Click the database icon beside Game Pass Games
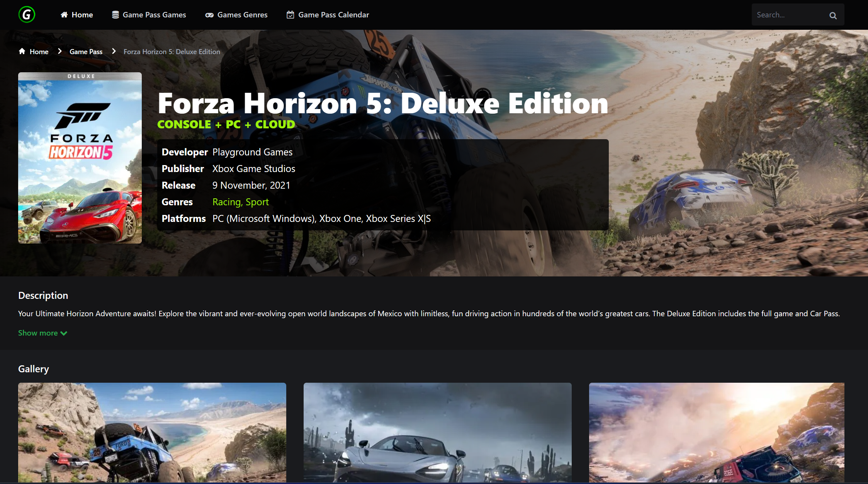Image resolution: width=868 pixels, height=484 pixels. [x=115, y=15]
